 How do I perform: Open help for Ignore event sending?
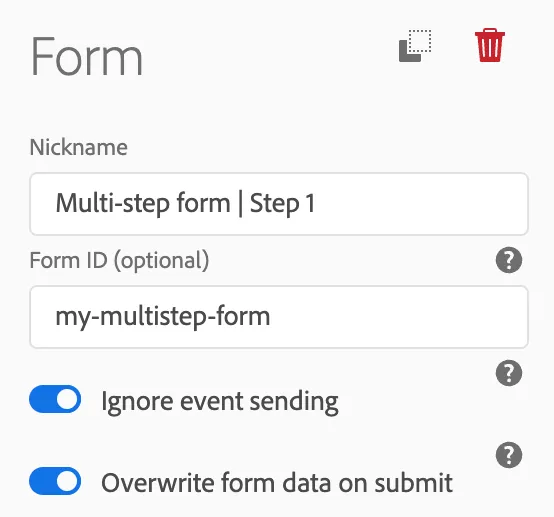[509, 373]
